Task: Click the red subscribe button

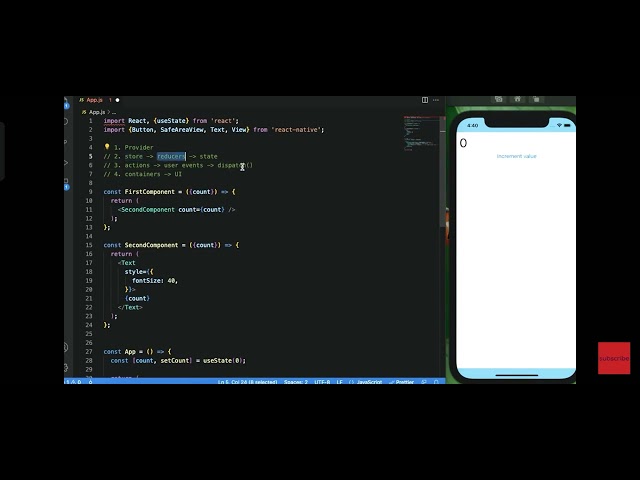Action: (614, 358)
